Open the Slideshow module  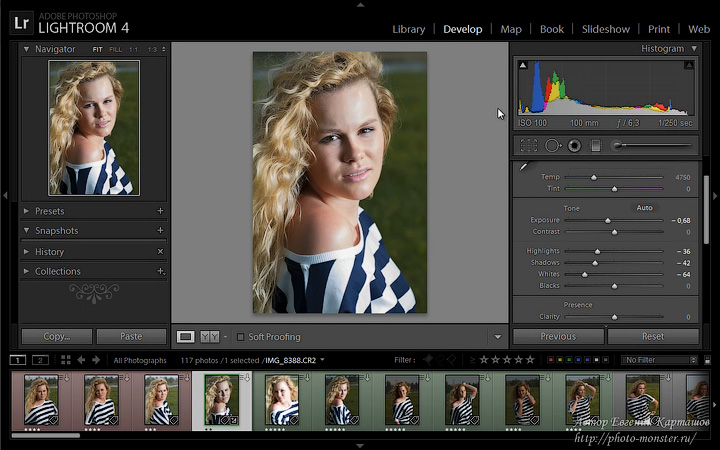pos(605,29)
